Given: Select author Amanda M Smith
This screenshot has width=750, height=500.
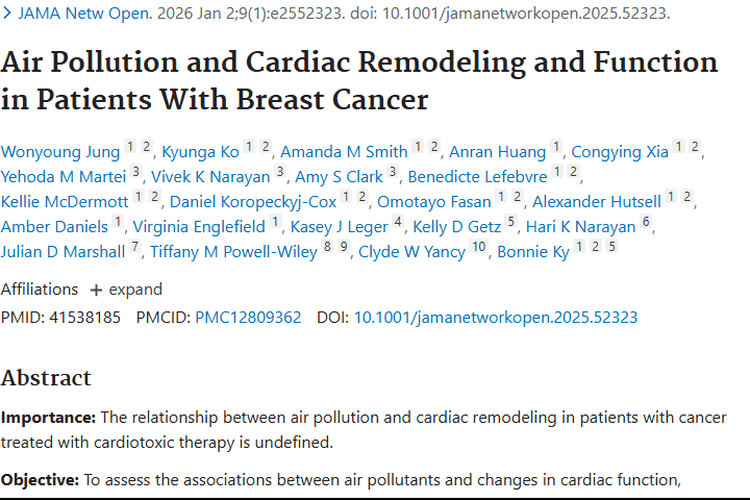Looking at the screenshot, I should click(x=344, y=152).
